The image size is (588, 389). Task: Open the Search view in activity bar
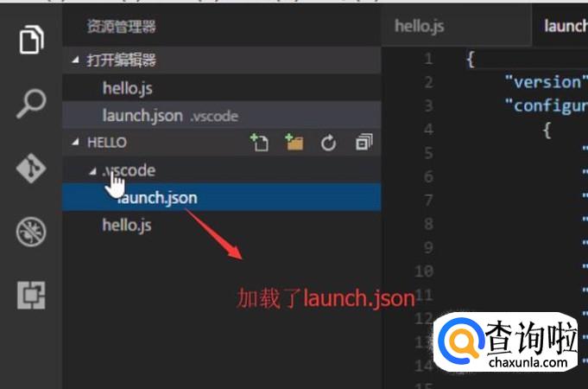(31, 103)
